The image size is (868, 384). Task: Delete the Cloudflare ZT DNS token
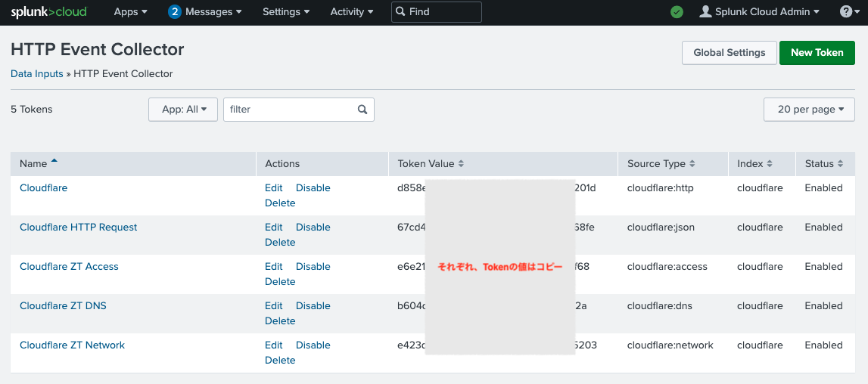[x=280, y=321]
